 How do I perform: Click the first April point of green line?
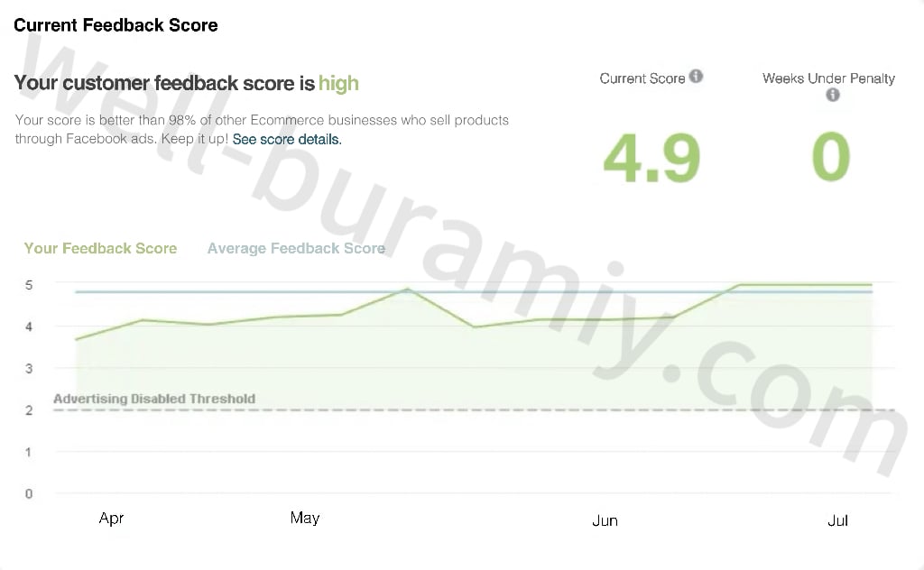click(76, 339)
